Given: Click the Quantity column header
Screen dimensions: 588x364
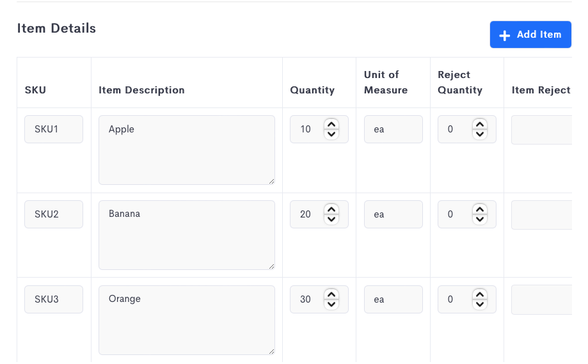Looking at the screenshot, I should (x=312, y=90).
